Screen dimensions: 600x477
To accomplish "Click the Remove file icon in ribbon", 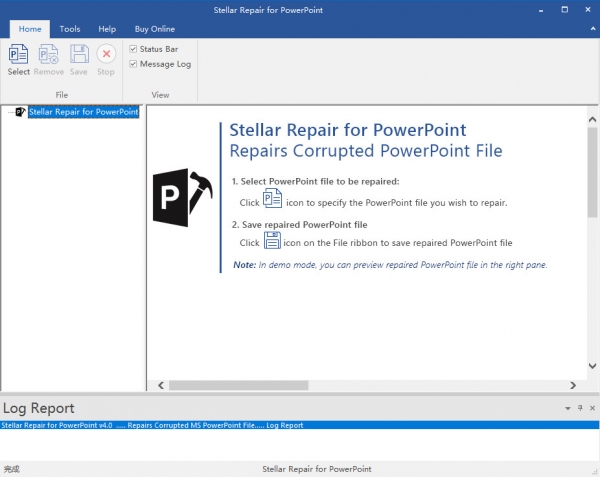I will pyautogui.click(x=49, y=54).
